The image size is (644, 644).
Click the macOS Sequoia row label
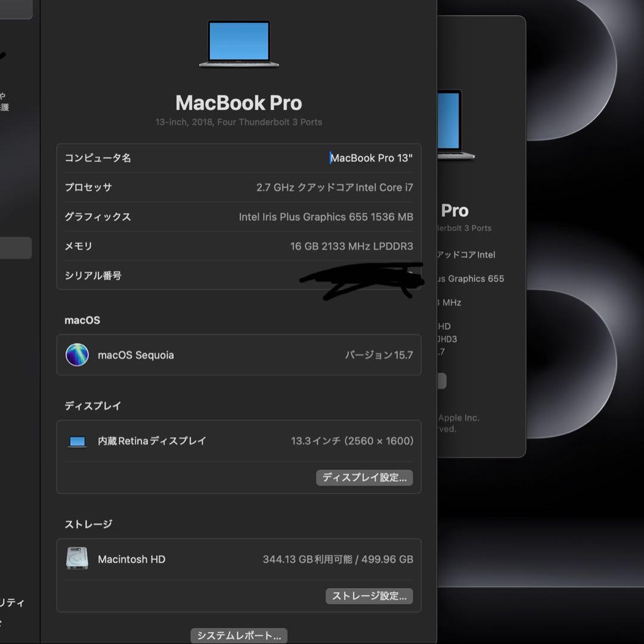click(136, 355)
